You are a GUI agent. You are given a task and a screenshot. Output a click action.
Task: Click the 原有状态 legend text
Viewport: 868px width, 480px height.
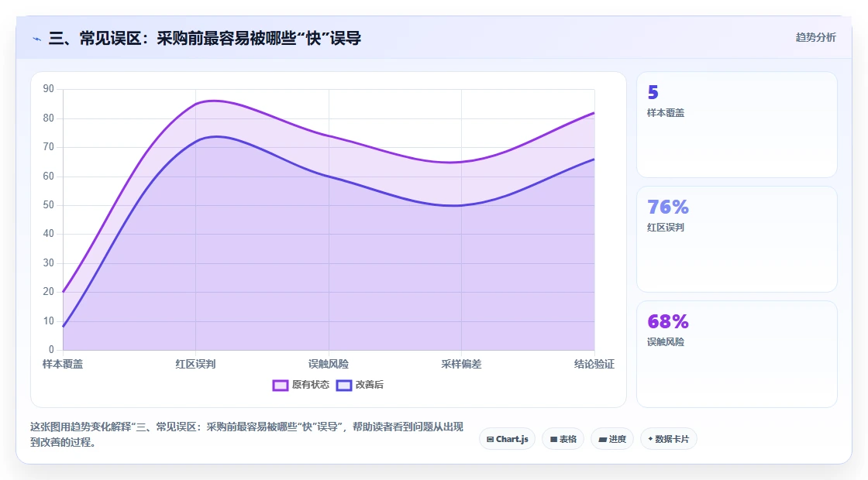[x=311, y=385]
